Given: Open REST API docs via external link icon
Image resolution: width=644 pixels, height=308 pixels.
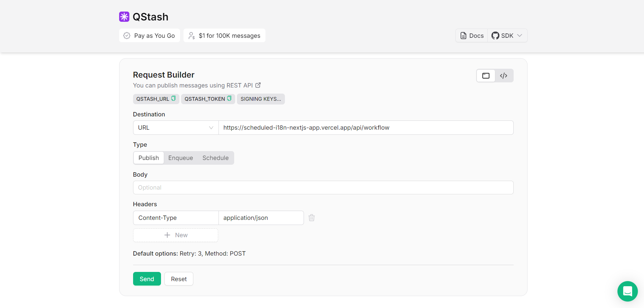Looking at the screenshot, I should click(258, 85).
